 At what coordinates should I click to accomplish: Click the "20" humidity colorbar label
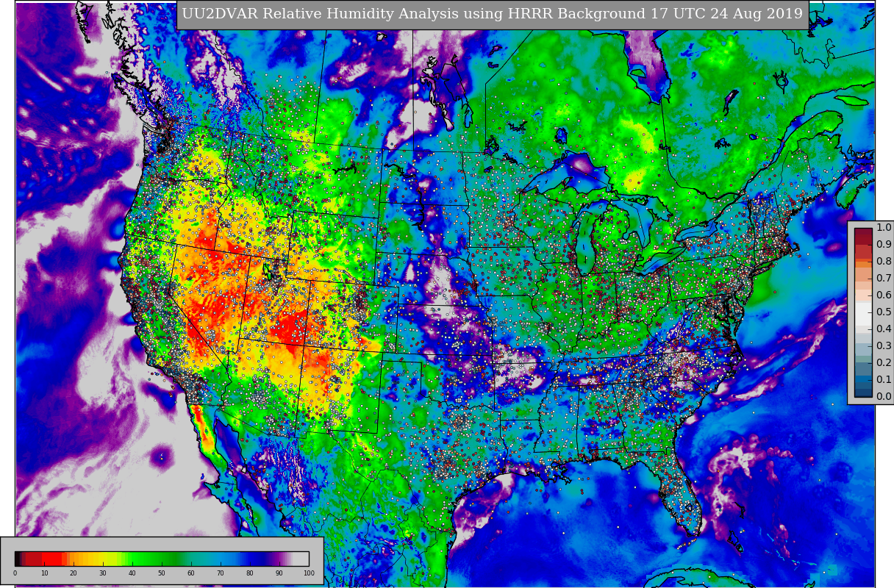tap(74, 573)
